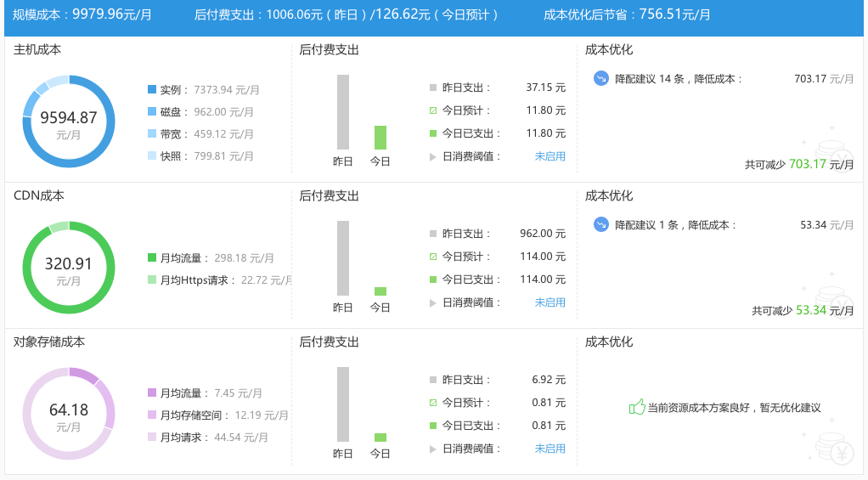Click the thumbs-up icon in object storage optimization

636,408
